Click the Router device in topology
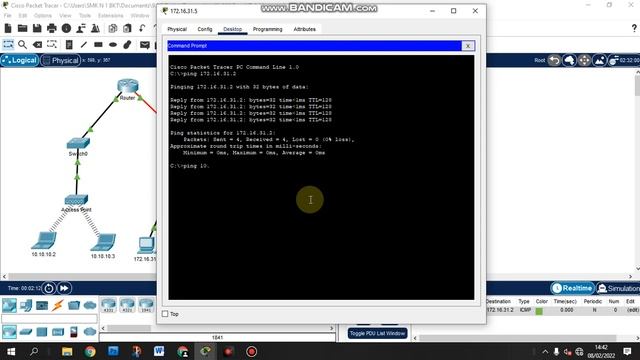This screenshot has width=640, height=360. [128, 86]
